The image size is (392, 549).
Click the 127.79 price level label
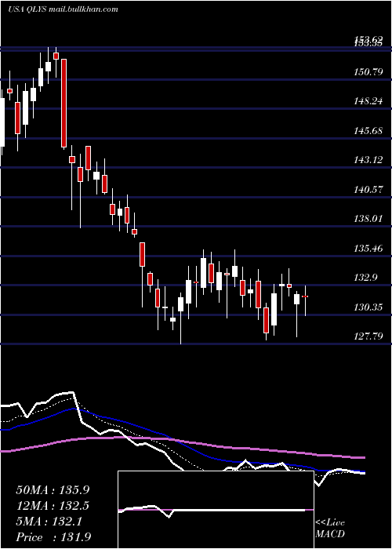(x=368, y=336)
